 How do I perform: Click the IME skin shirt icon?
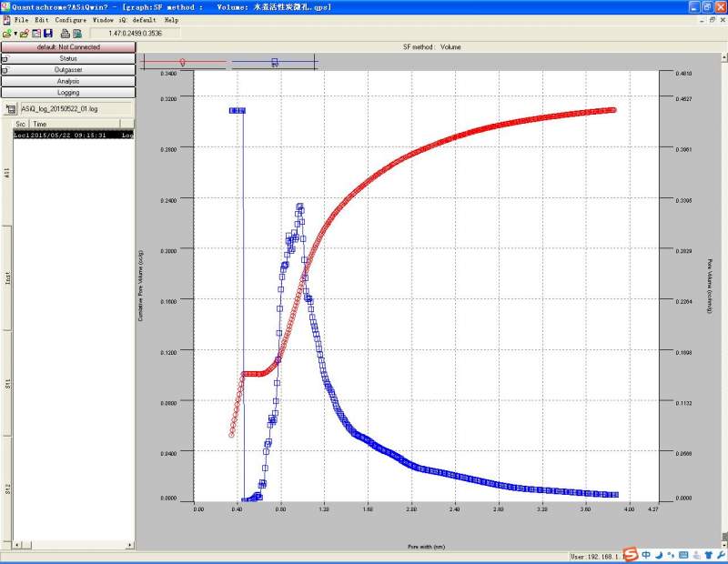coord(709,555)
